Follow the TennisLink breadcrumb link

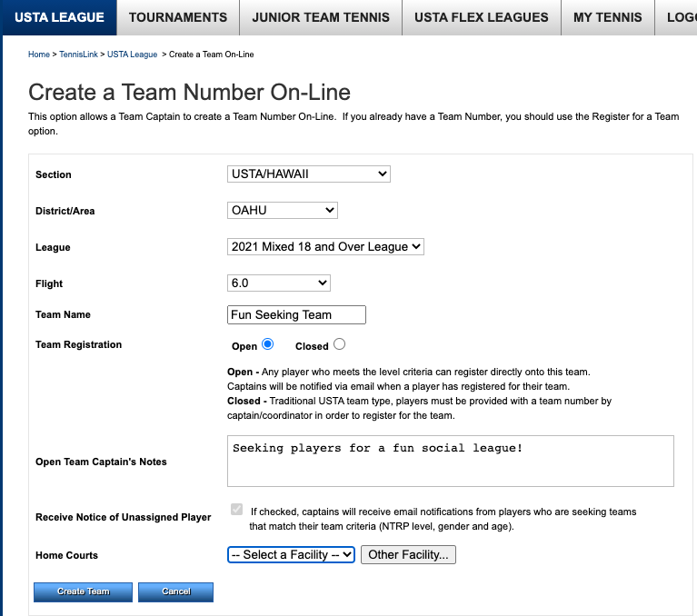[x=78, y=55]
